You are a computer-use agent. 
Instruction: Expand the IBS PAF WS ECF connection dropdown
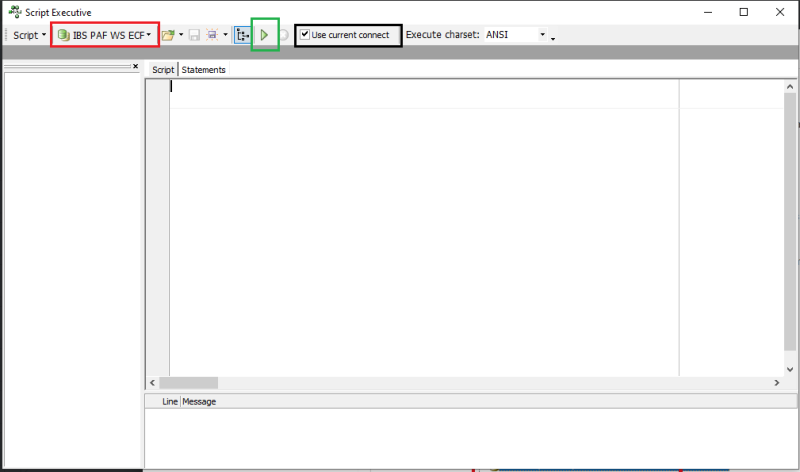105,35
